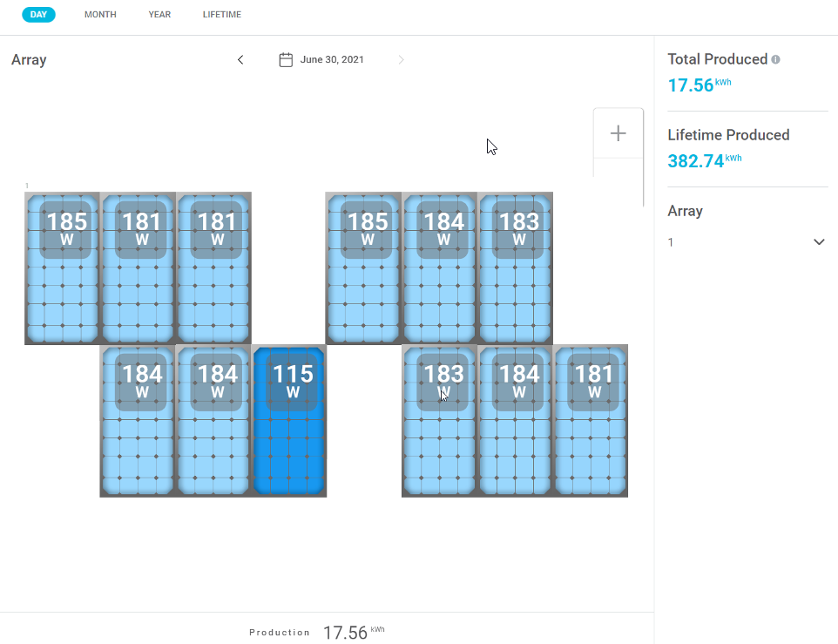Click the 181 W panel in bottom-right group
The height and width of the screenshot is (644, 838).
click(591, 421)
